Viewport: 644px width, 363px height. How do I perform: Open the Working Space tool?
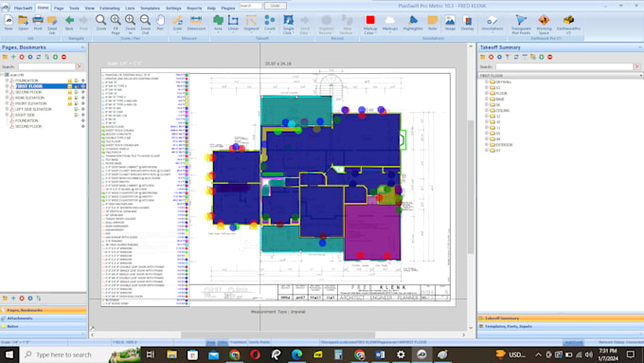click(544, 24)
